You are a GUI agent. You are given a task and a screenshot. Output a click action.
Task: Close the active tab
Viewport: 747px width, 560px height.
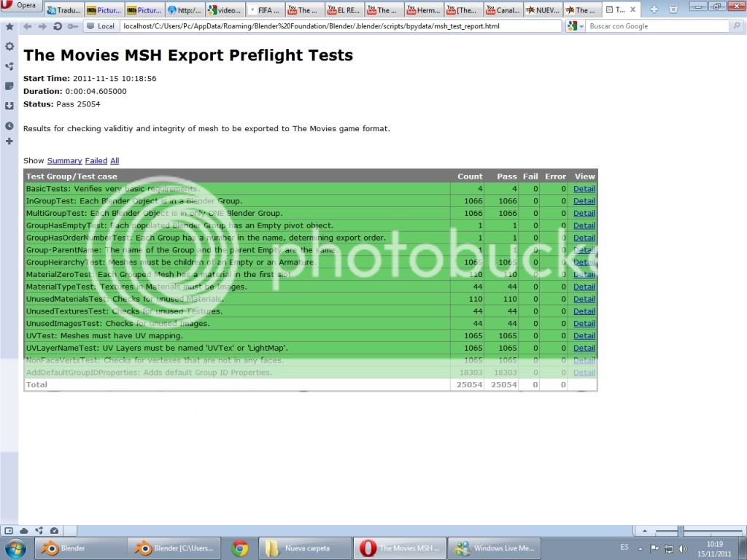(632, 9)
